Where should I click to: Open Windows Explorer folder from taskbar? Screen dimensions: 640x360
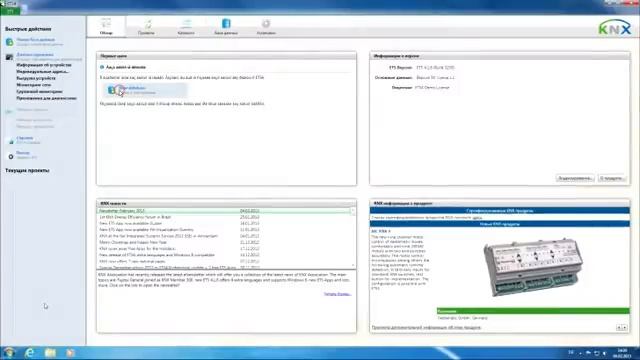click(50, 353)
